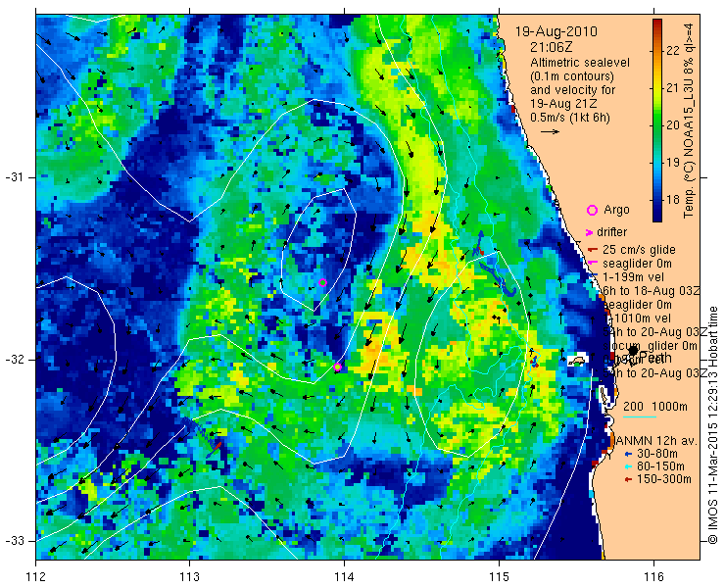725x588 pixels.
Task: Click the "Altimetric sealevel" text
Action: (580, 62)
